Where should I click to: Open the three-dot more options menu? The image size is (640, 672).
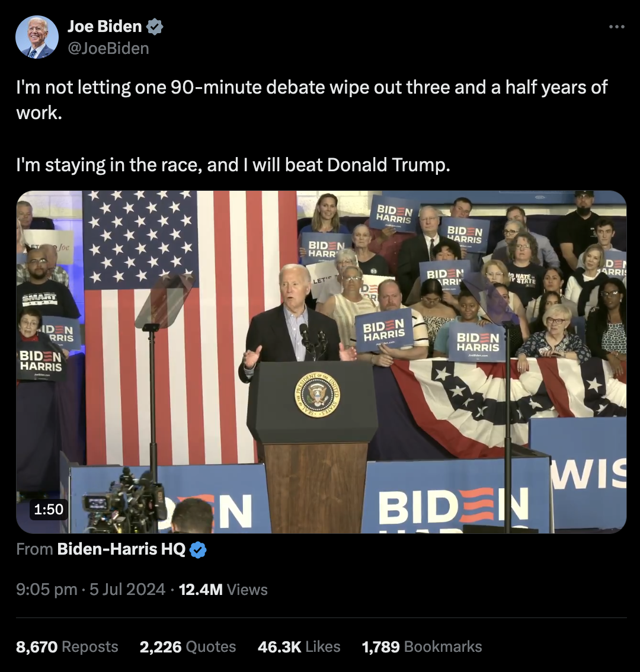tap(617, 27)
